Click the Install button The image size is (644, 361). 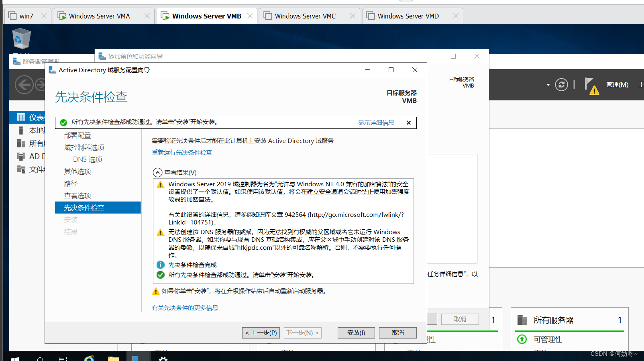[x=356, y=333]
